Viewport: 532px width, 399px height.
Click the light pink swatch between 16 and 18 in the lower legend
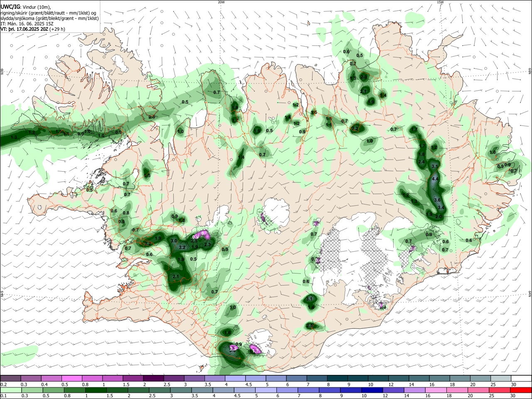(x=436, y=390)
